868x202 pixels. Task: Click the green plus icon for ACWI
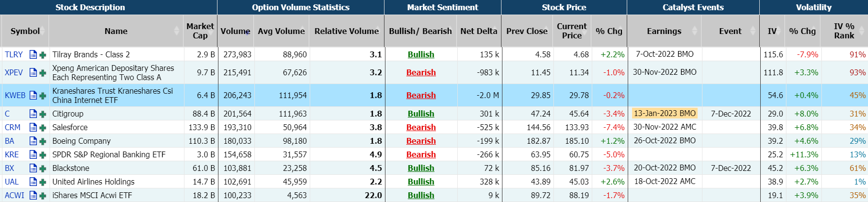coord(43,196)
